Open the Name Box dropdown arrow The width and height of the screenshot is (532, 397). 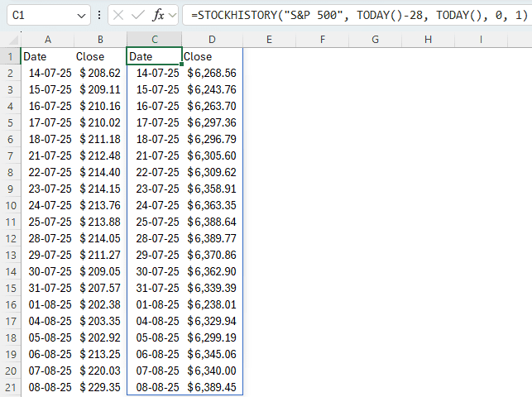click(81, 15)
